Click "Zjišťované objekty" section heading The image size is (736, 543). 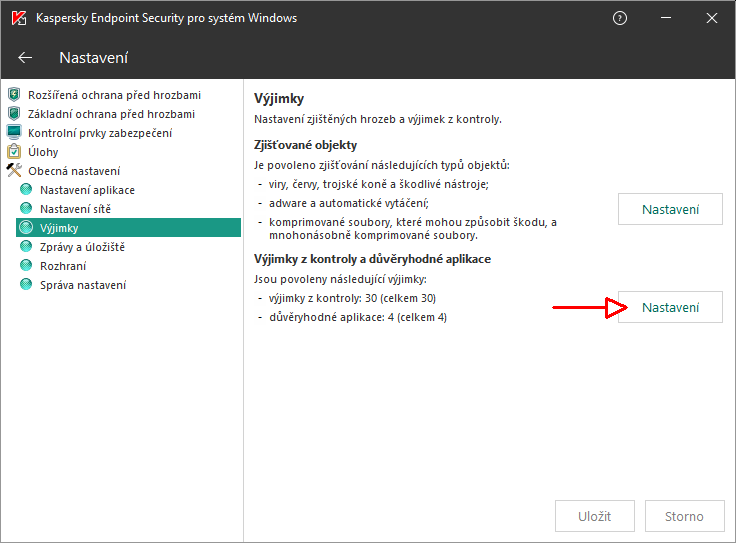306,145
